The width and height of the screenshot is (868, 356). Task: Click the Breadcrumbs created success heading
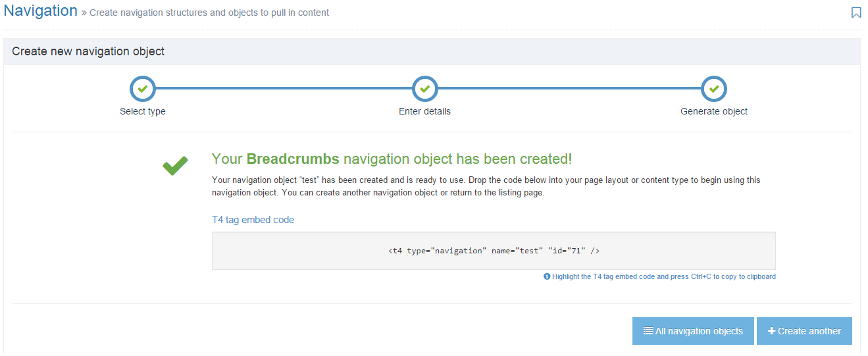coord(392,159)
